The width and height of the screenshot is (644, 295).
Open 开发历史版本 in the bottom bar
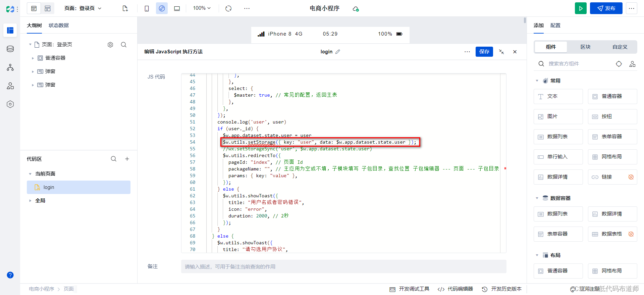[x=502, y=289]
